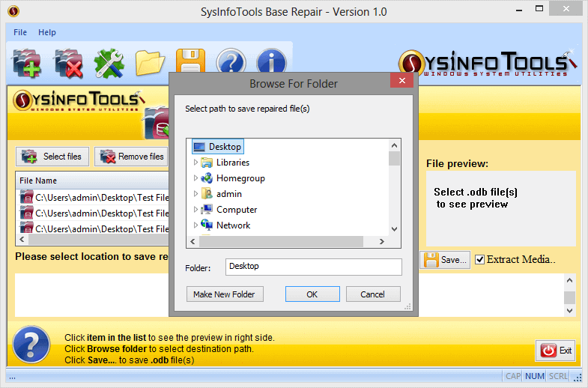The height and width of the screenshot is (388, 588).
Task: Select the admin user folder
Action: (222, 194)
